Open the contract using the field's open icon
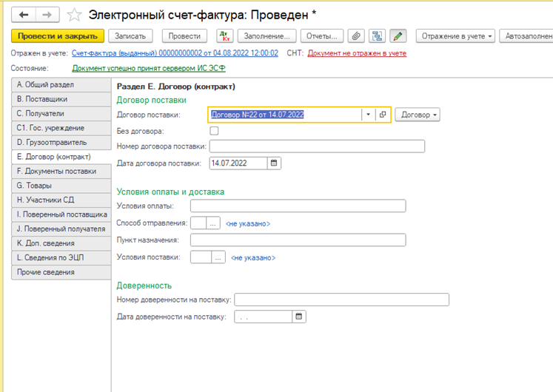 click(x=383, y=115)
